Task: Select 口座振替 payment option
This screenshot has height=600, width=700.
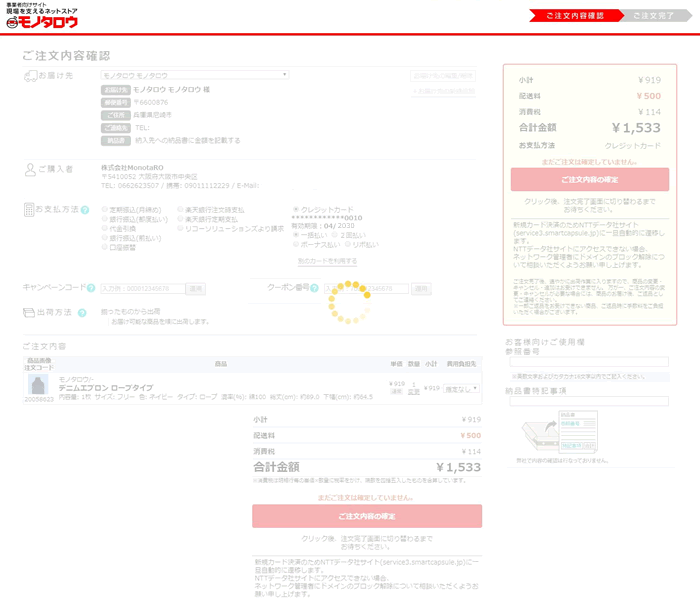Action: click(105, 246)
